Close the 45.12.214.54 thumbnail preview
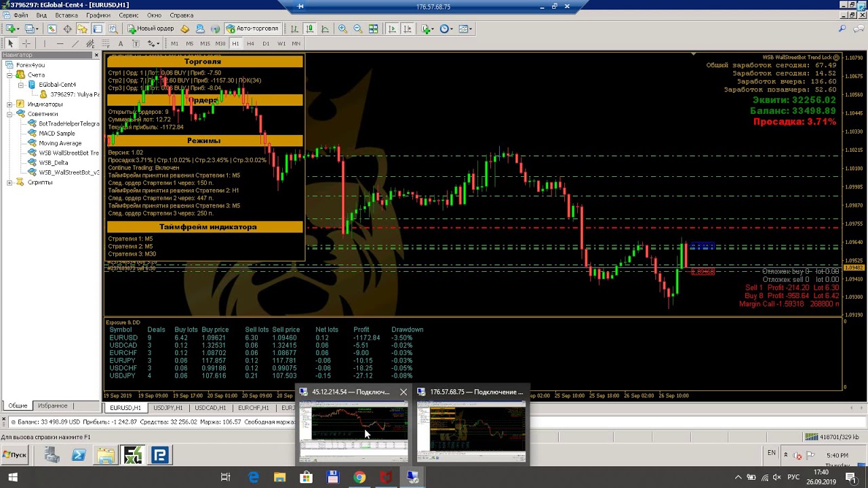Viewport: 868px width, 488px height. [x=403, y=392]
